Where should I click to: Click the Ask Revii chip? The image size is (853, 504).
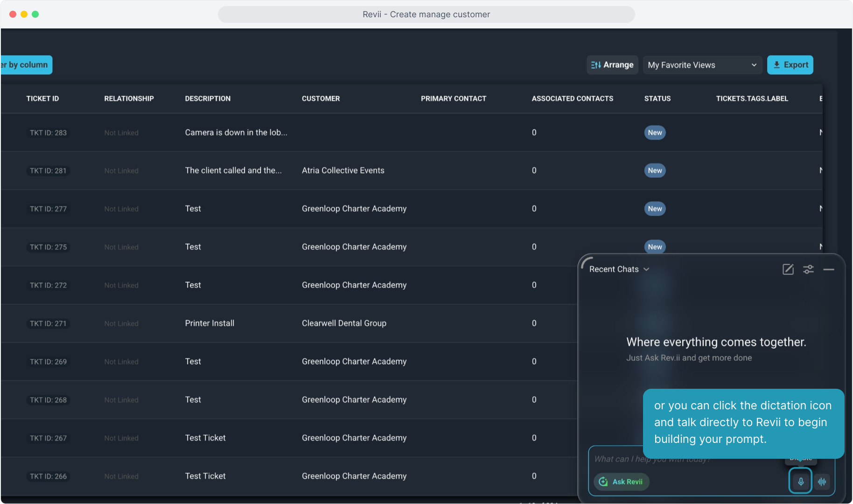point(621,482)
